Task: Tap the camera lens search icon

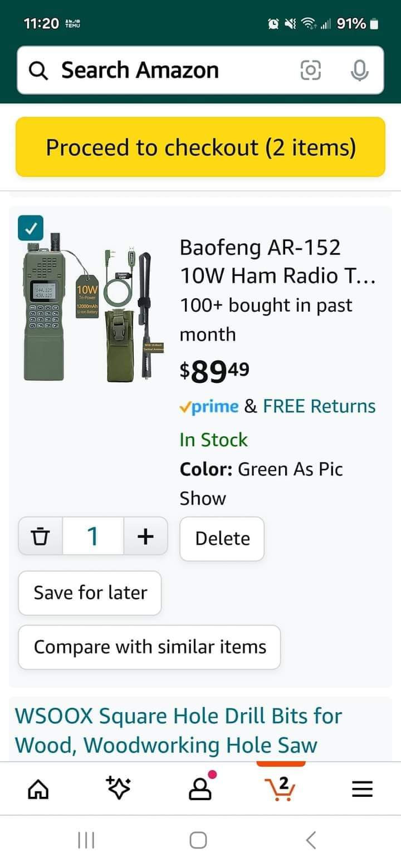Action: pyautogui.click(x=311, y=70)
